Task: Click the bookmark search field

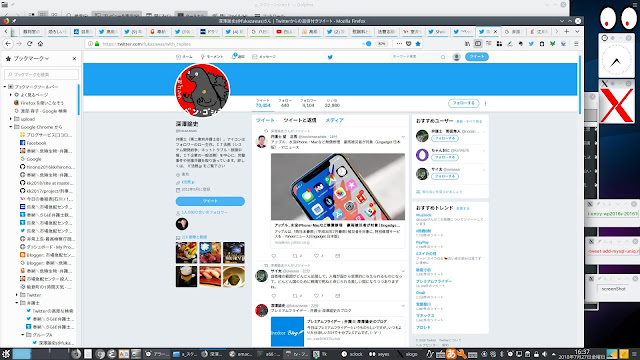Action: (x=41, y=75)
